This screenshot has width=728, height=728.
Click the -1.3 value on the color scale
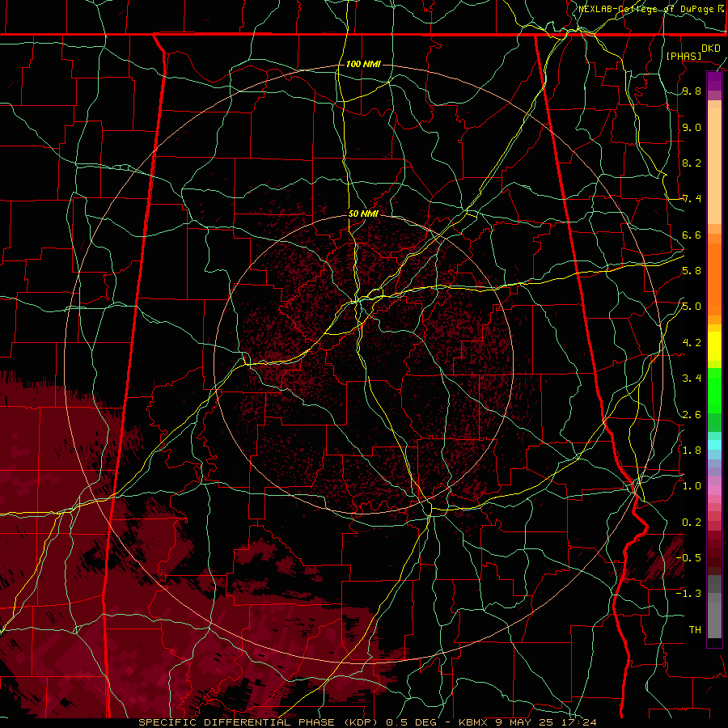coord(688,594)
